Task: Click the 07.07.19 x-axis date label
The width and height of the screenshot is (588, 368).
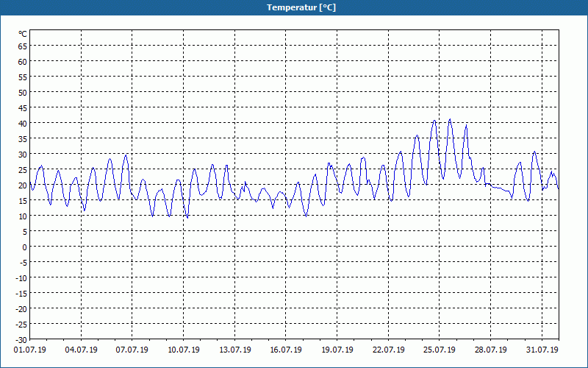Action: click(132, 350)
